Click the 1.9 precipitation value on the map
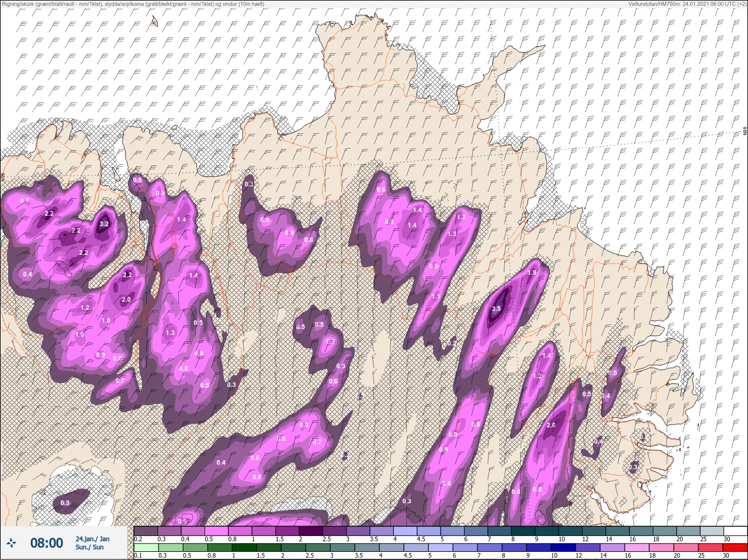 point(532,272)
